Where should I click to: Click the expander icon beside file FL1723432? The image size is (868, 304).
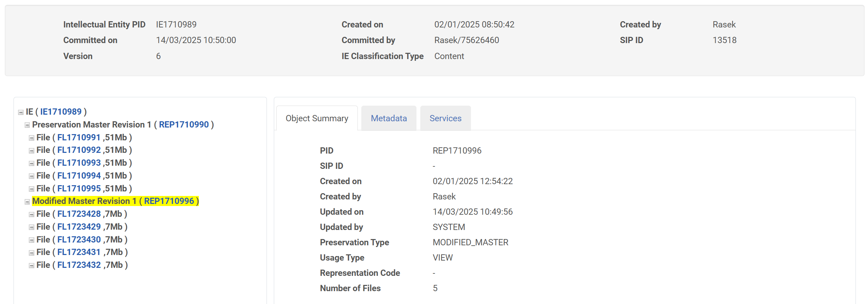point(32,265)
